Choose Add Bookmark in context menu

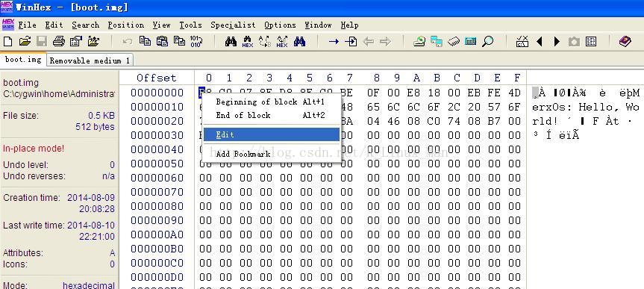[272, 154]
